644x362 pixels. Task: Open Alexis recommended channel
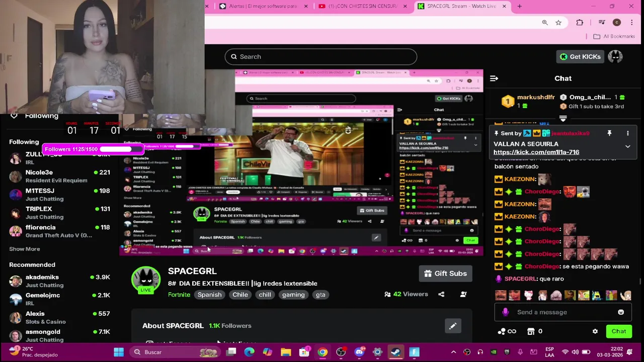(60, 317)
